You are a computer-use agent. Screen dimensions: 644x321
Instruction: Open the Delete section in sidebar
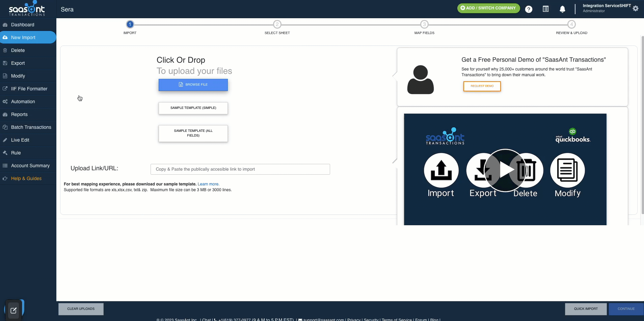click(28, 50)
